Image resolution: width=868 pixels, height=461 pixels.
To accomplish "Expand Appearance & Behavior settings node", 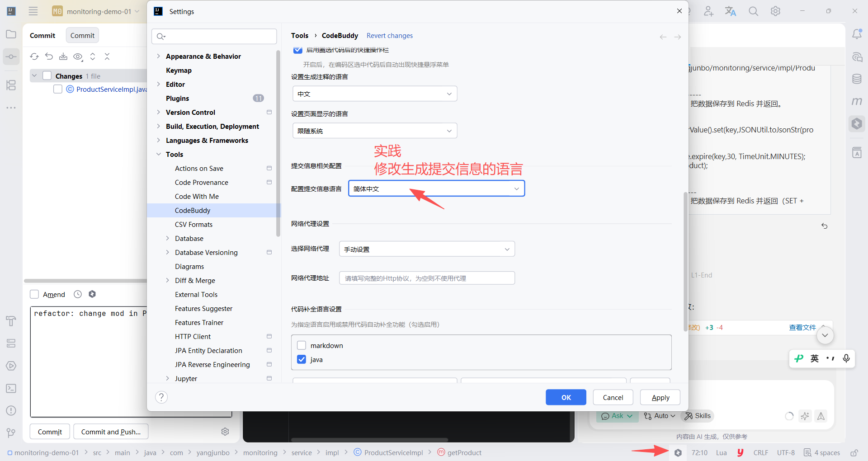I will click(x=158, y=56).
